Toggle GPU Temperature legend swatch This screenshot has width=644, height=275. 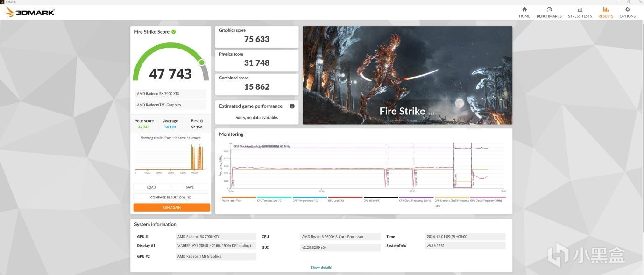tap(310, 197)
